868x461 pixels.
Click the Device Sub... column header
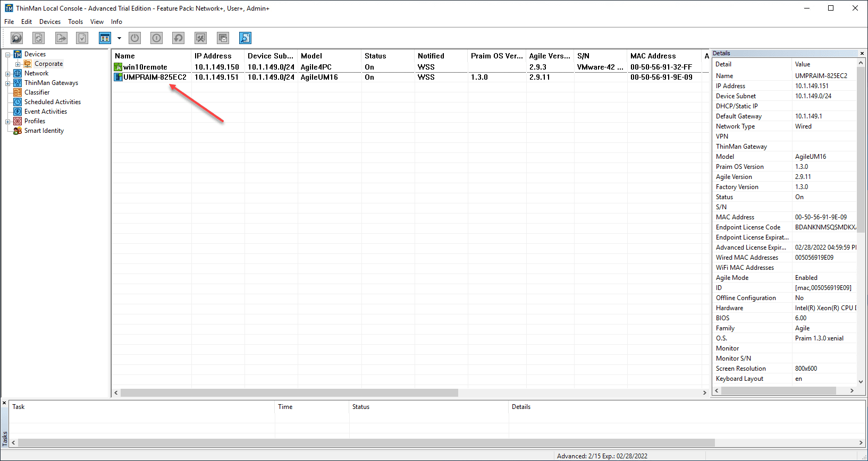pos(271,56)
